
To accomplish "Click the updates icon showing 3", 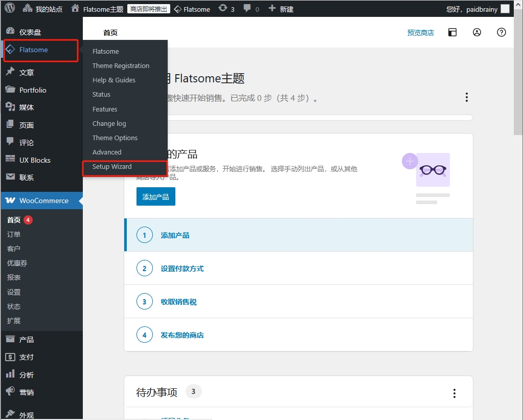I will coord(226,9).
